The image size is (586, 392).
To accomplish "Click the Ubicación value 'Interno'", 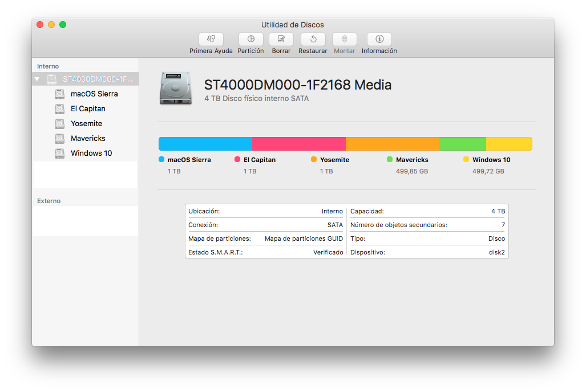I will coord(332,212).
